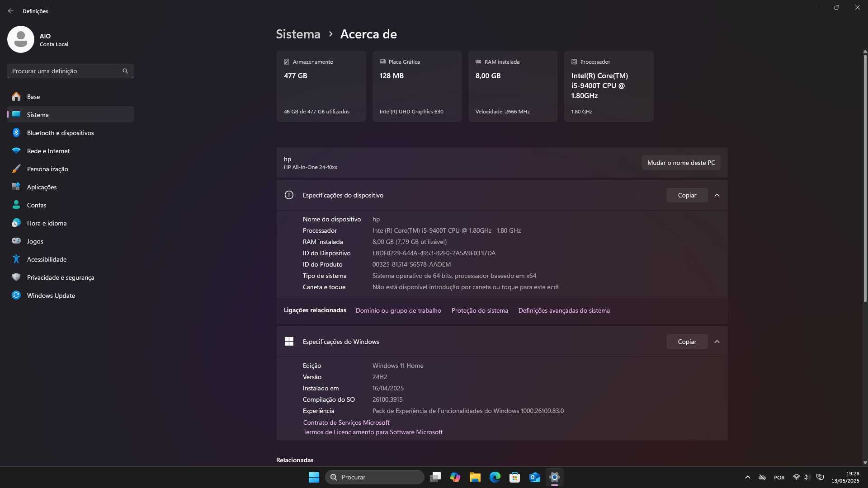Screen dimensions: 868x488
Task: Open the network wifi tray icon
Action: click(796, 477)
